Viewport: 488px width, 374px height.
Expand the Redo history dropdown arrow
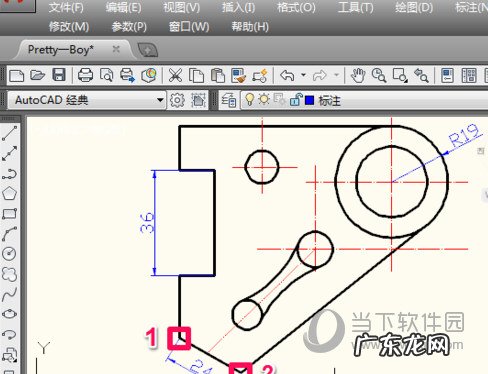(336, 75)
